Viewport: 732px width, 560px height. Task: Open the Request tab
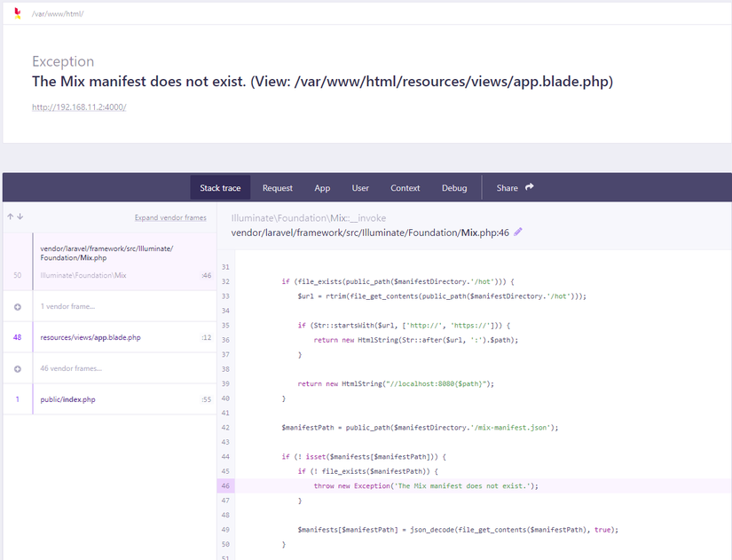[278, 188]
